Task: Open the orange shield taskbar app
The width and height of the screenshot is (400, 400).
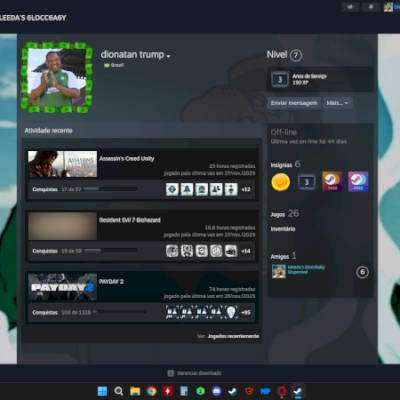Action: [x=249, y=391]
